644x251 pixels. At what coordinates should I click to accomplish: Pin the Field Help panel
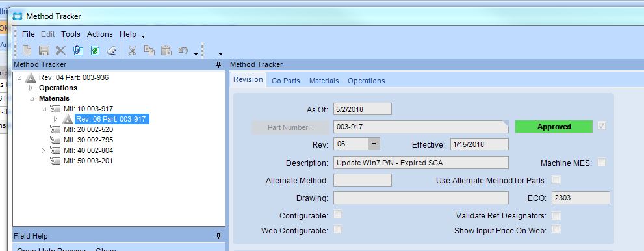tap(218, 236)
